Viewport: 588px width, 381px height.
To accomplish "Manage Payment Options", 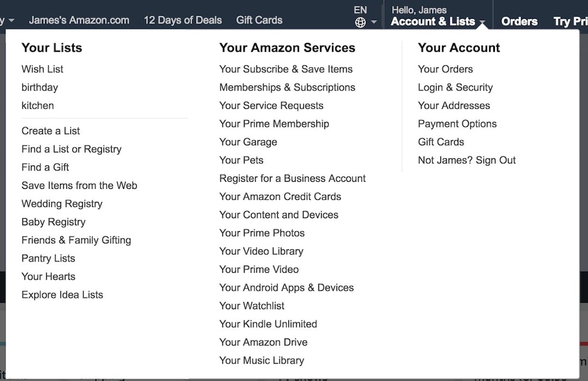I will [457, 124].
